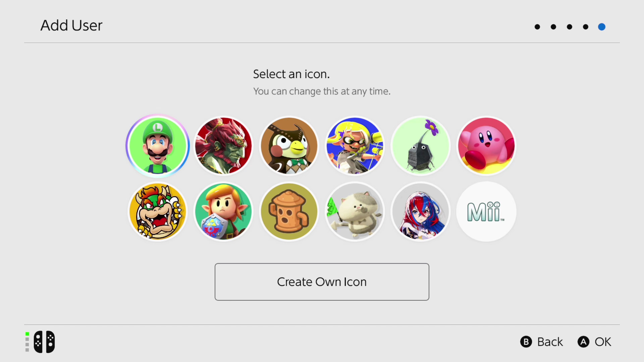The height and width of the screenshot is (362, 644).
Task: Pick the Bowser icon
Action: pyautogui.click(x=157, y=211)
